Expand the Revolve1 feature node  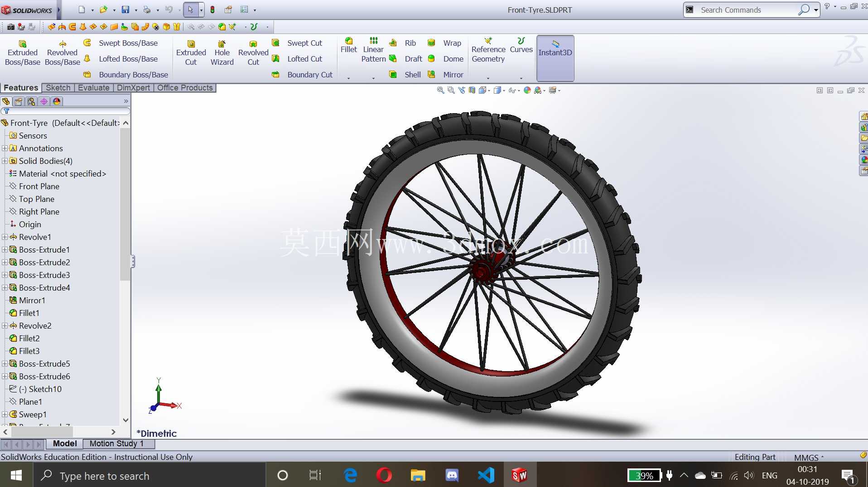[5, 237]
